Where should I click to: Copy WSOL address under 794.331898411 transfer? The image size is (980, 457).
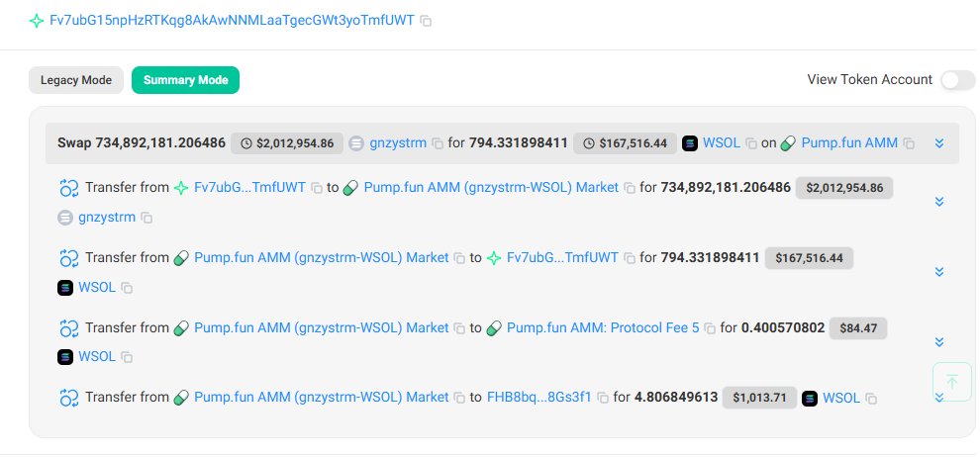click(x=127, y=288)
